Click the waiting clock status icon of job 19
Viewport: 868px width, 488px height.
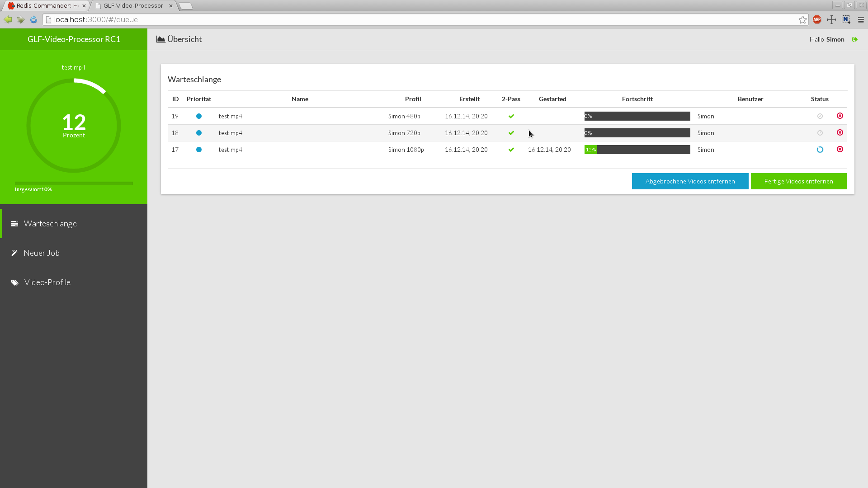point(820,116)
